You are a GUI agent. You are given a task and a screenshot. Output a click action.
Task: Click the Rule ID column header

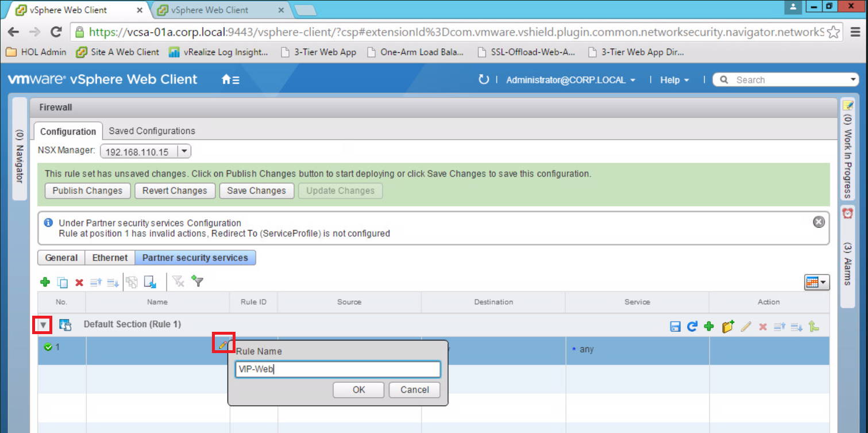click(253, 302)
